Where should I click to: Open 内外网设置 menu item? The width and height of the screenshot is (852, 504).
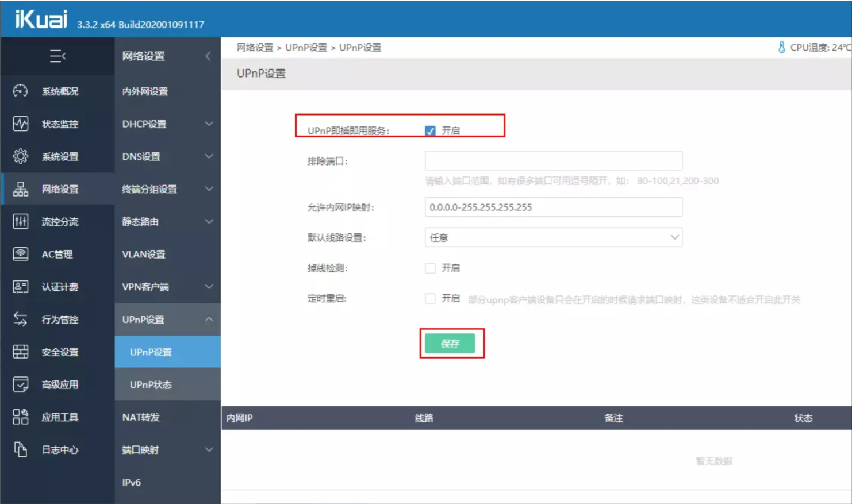tap(167, 91)
